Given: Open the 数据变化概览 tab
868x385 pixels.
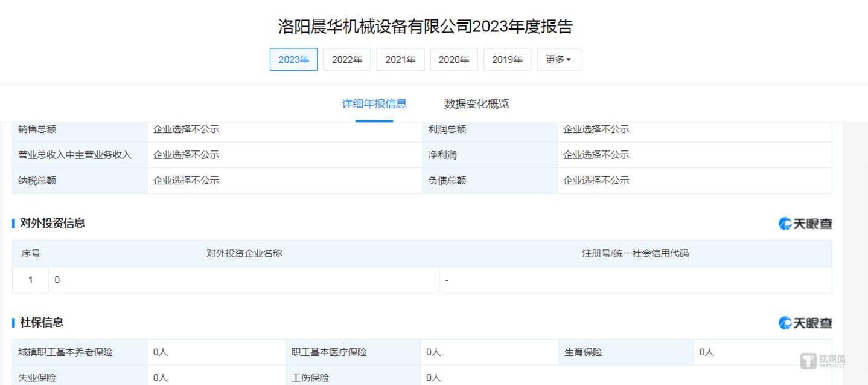Looking at the screenshot, I should (x=477, y=104).
